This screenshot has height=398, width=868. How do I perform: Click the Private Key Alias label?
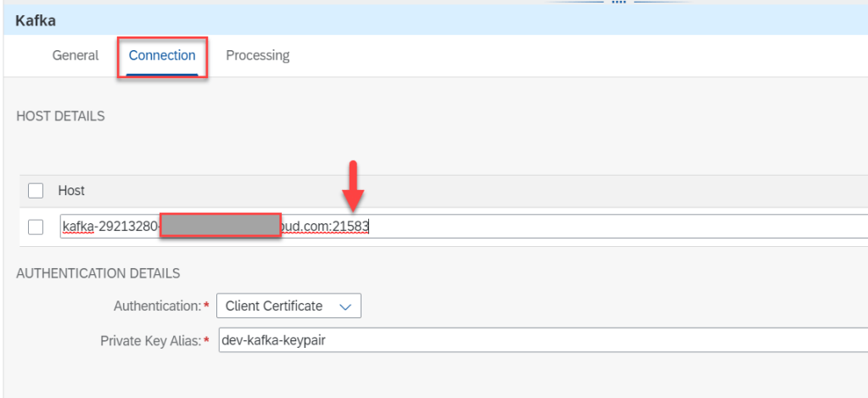point(149,340)
